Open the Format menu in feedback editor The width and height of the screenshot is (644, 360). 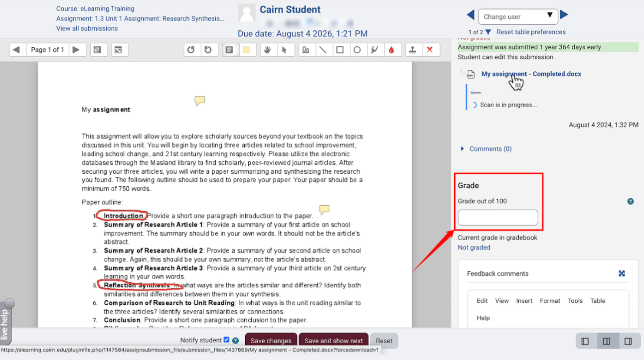tap(550, 301)
